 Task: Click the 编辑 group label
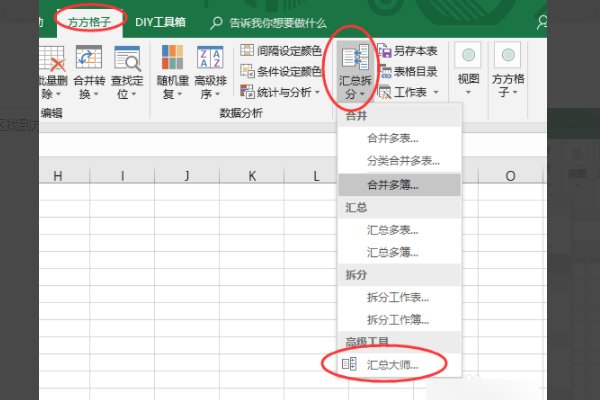tap(51, 113)
